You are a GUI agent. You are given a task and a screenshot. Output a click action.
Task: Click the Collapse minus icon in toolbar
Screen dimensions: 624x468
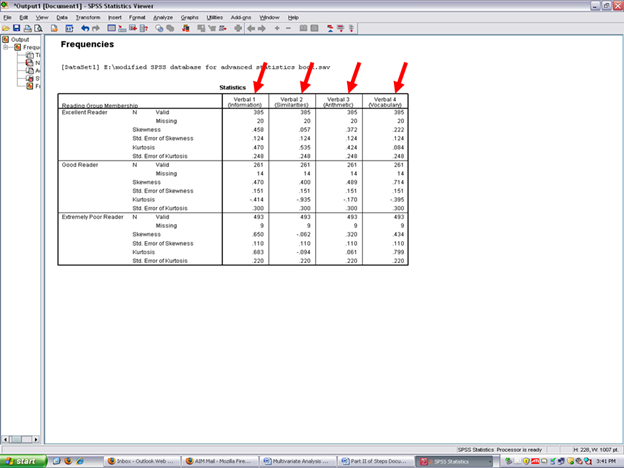287,28
